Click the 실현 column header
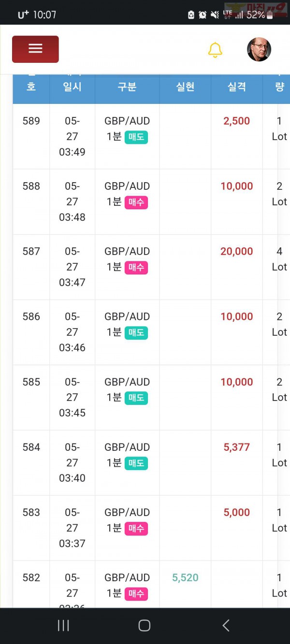Viewport: 290px width, 644px height. pos(185,87)
